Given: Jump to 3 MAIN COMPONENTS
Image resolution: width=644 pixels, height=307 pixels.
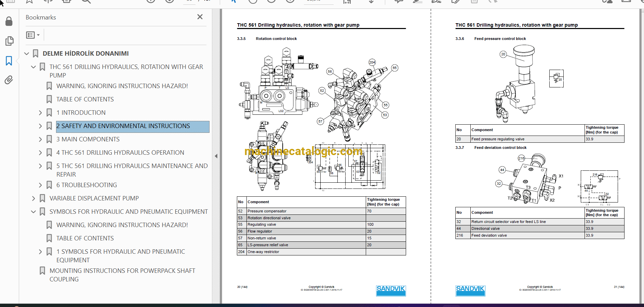Looking at the screenshot, I should pos(88,139).
